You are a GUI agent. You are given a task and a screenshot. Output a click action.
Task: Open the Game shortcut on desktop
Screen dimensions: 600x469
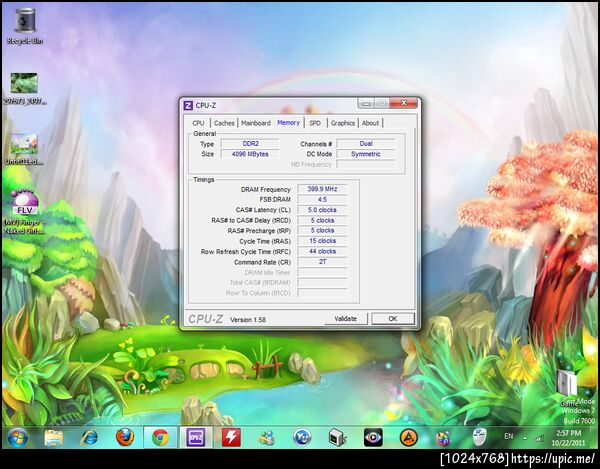point(567,387)
